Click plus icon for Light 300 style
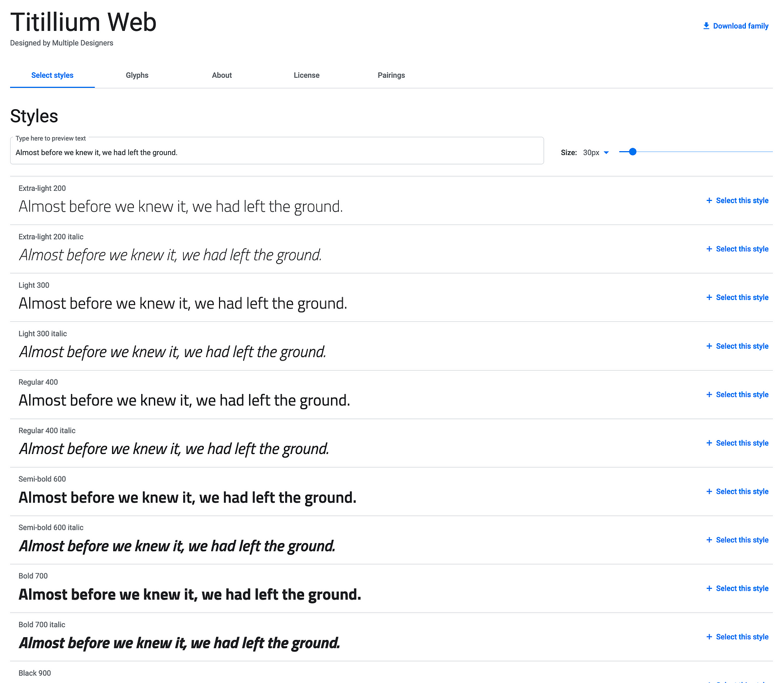The image size is (784, 683). 710,297
